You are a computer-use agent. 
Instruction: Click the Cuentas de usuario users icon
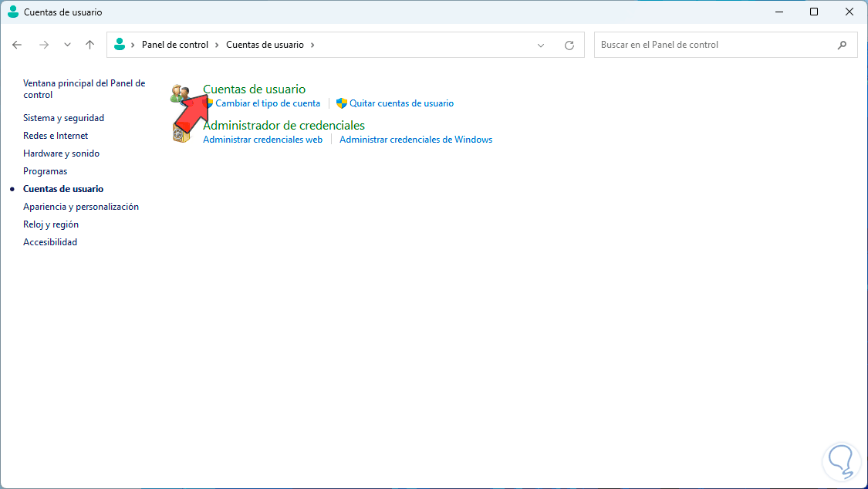180,94
